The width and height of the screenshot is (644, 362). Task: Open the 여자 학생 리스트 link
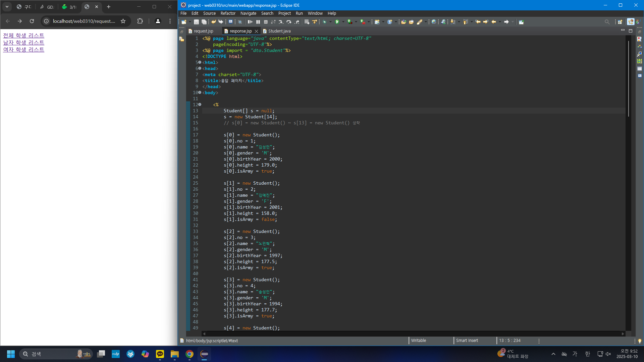(23, 50)
